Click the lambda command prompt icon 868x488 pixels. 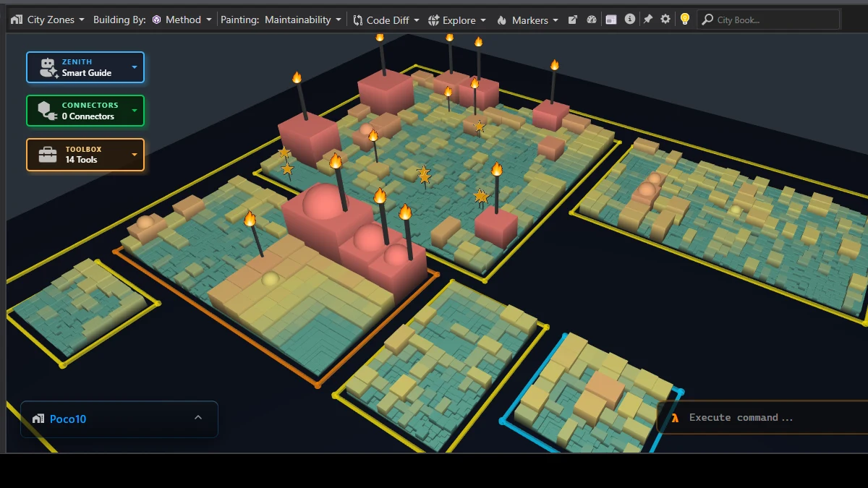tap(675, 417)
